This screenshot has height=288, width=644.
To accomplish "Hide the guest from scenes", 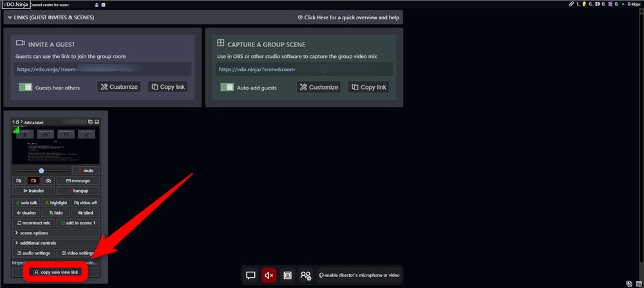I will (x=56, y=213).
